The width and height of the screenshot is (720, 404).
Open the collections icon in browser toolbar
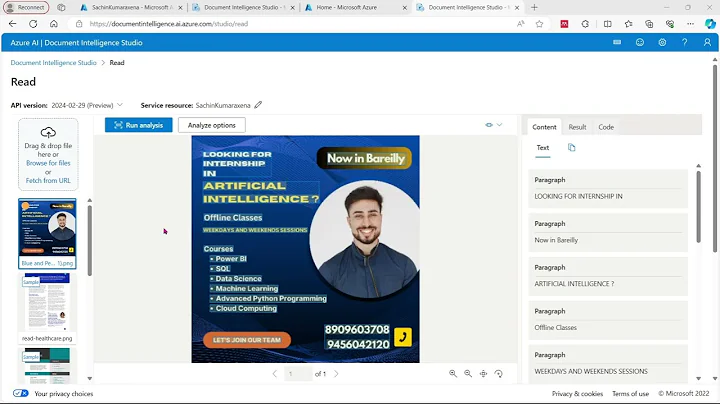pyautogui.click(x=649, y=24)
